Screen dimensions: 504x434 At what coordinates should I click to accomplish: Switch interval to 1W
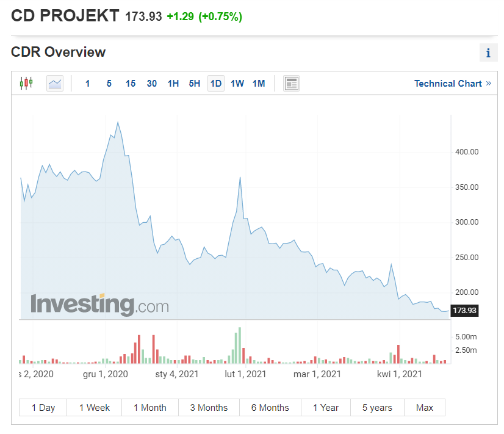(237, 84)
